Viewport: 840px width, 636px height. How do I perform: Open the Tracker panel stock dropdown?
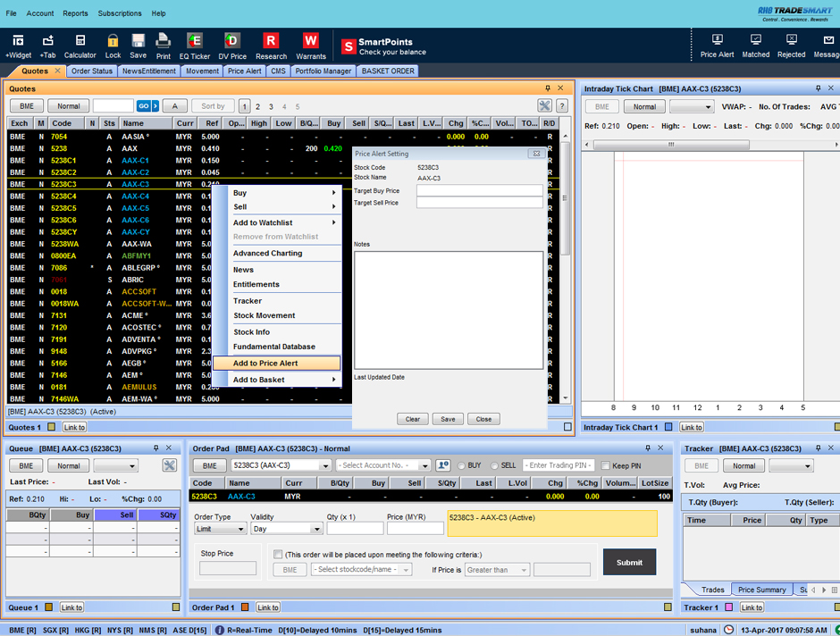(x=791, y=465)
